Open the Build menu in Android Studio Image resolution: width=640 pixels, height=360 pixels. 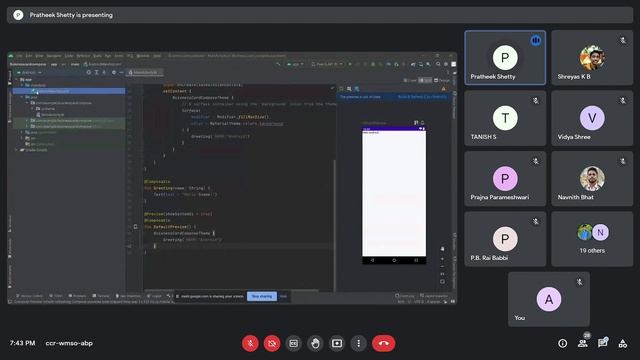coord(97,56)
